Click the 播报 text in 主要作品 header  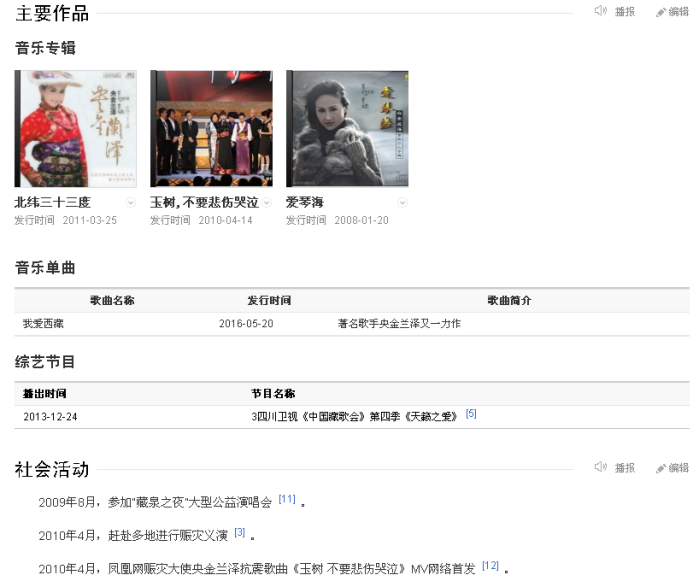[x=625, y=12]
